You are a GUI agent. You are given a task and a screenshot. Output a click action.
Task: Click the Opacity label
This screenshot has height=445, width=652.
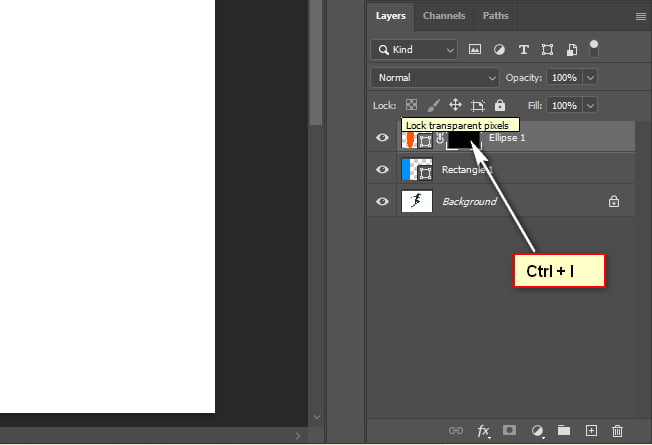(x=524, y=78)
